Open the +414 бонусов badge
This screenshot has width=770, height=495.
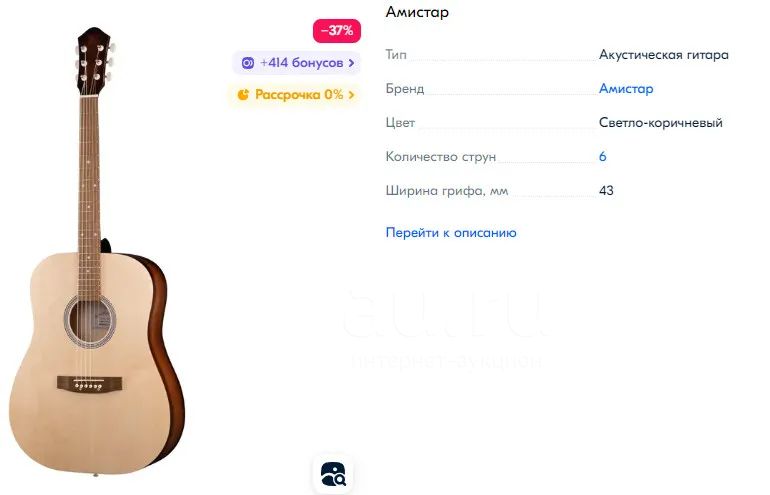[x=297, y=63]
